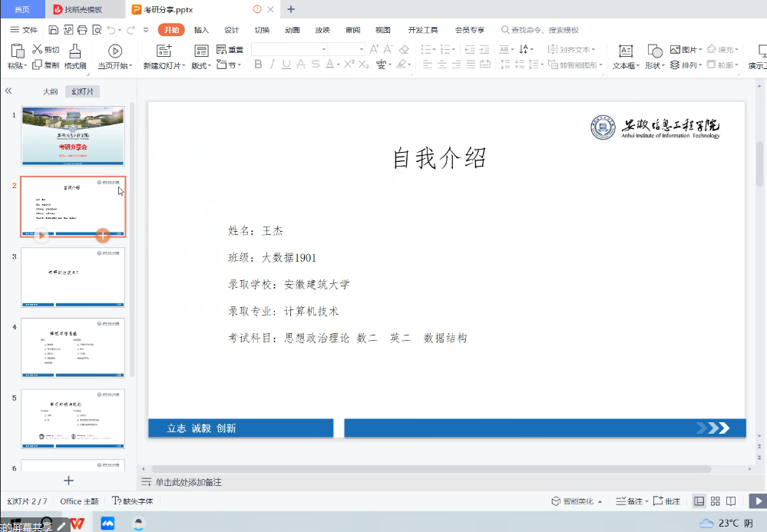The width and height of the screenshot is (767, 532).
Task: Toggle underline formatting
Action: [x=285, y=65]
